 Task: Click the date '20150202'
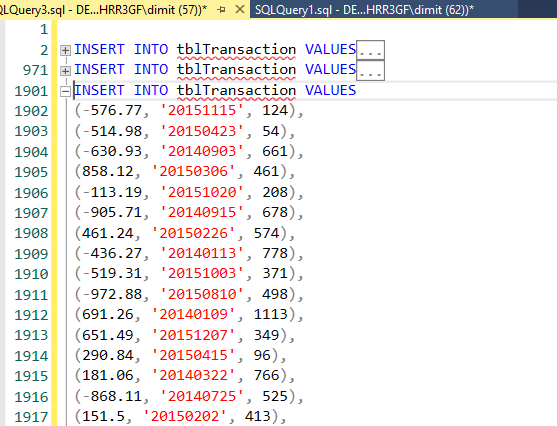pos(185,416)
